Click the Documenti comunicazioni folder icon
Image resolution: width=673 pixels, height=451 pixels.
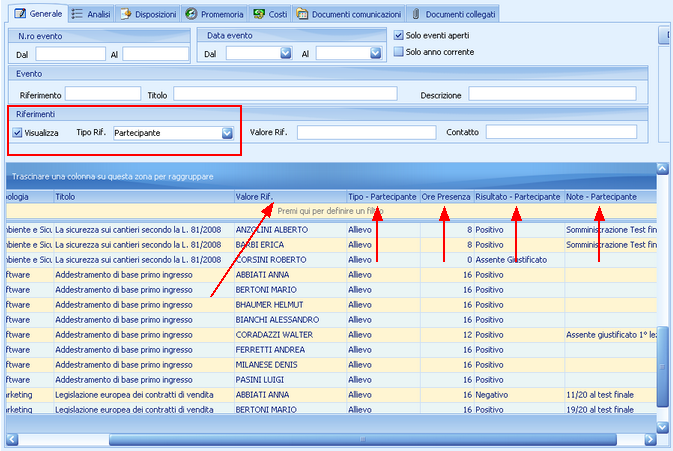click(303, 14)
